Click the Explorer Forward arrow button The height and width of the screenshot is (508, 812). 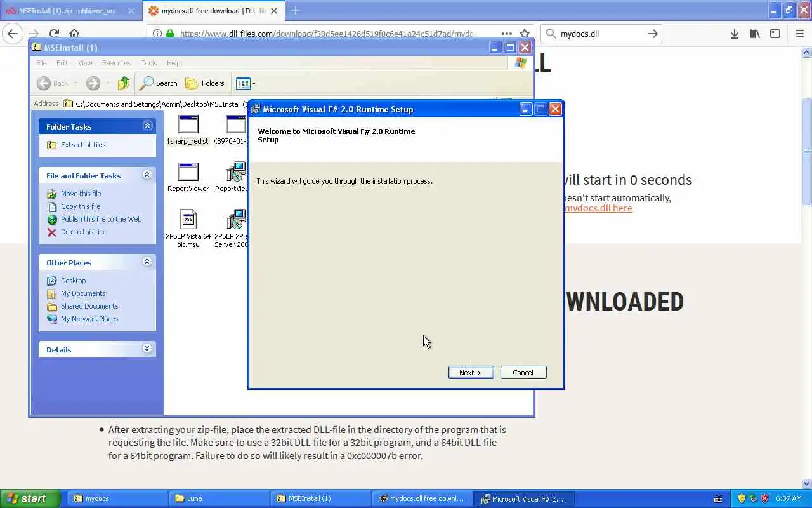click(x=93, y=83)
